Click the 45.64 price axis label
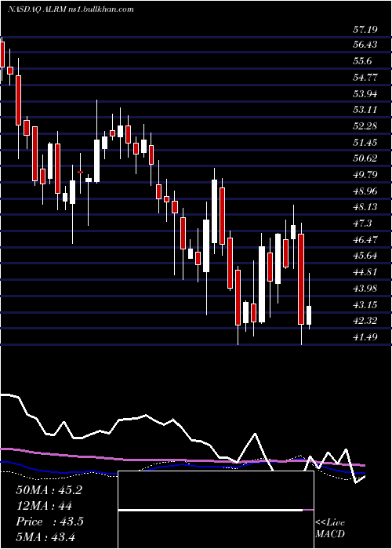Viewport: 392px width, 549px height. [x=365, y=256]
